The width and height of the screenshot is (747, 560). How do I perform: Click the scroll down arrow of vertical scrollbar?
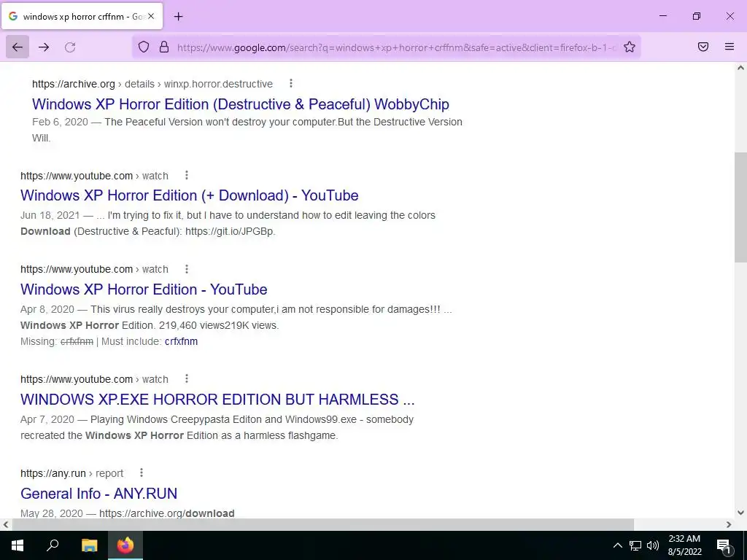(740, 513)
